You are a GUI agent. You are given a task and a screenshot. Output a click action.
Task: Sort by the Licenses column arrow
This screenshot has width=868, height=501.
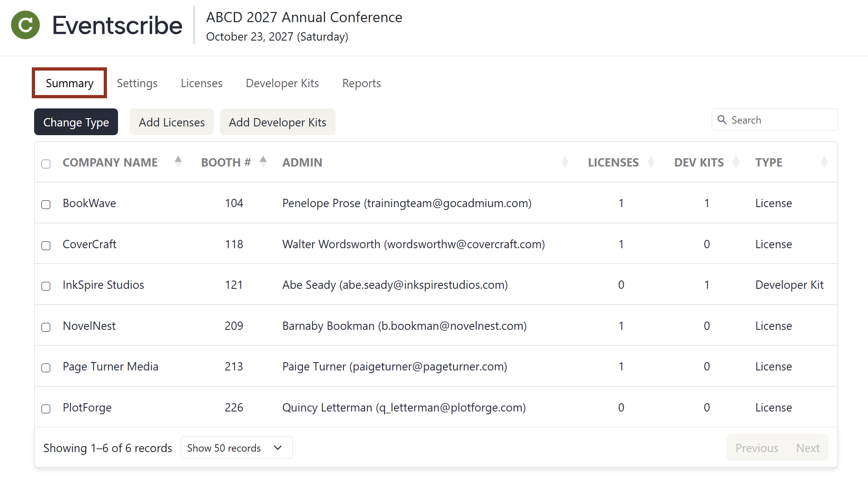click(x=651, y=162)
